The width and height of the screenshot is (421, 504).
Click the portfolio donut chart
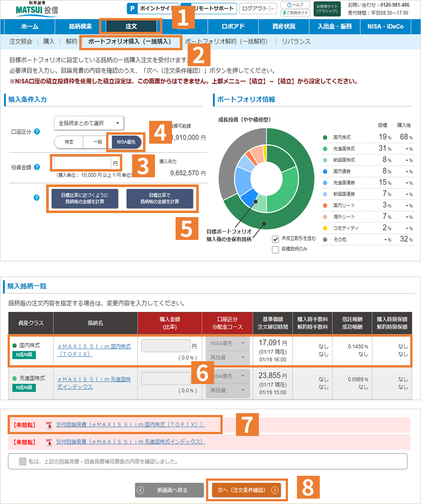[x=266, y=179]
